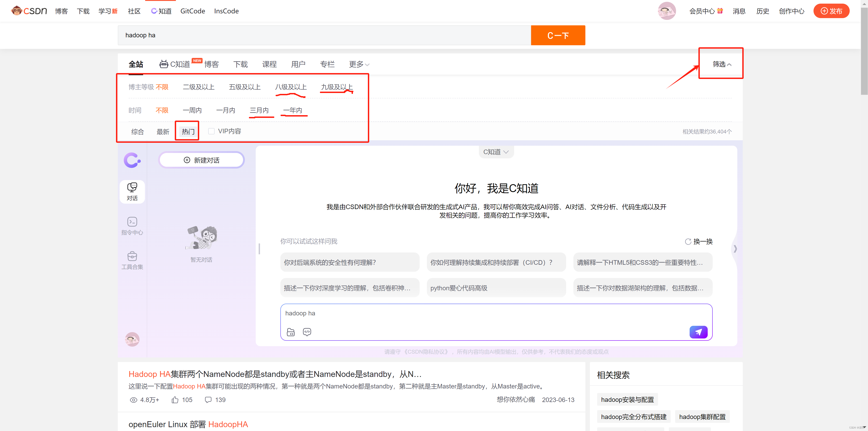Choose 五级及以上 blogger level filter

point(245,87)
